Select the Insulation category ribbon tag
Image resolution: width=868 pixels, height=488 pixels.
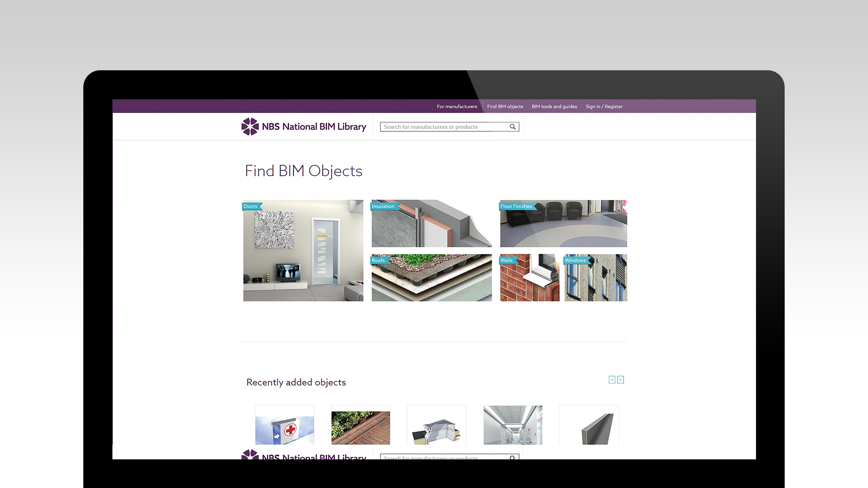(x=383, y=206)
